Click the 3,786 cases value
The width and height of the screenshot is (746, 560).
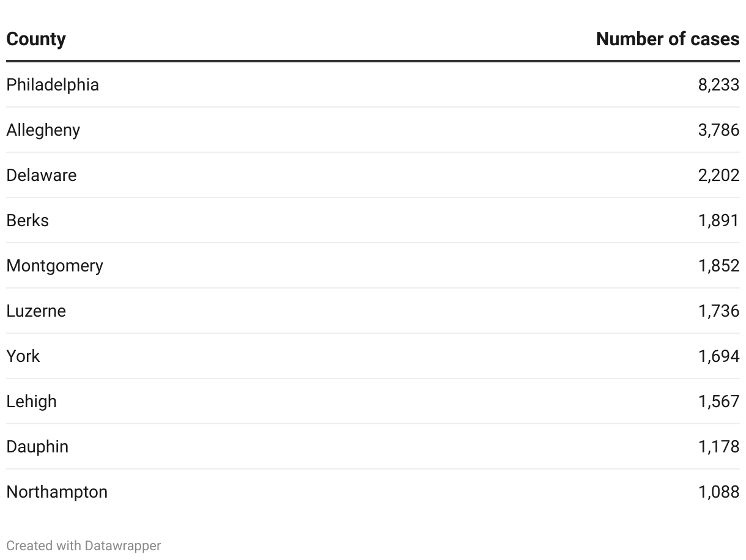pos(719,130)
